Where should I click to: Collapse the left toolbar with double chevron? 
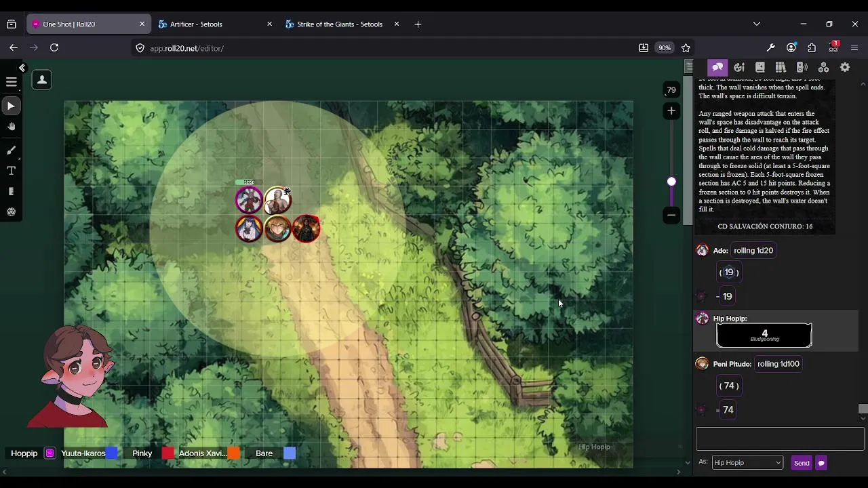point(22,68)
